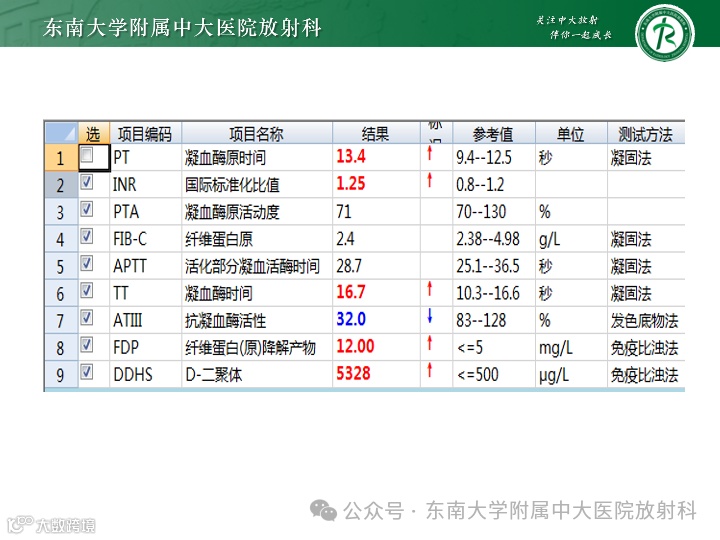This screenshot has height=540, width=720.
Task: Click the DDHS code cell
Action: coord(146,374)
